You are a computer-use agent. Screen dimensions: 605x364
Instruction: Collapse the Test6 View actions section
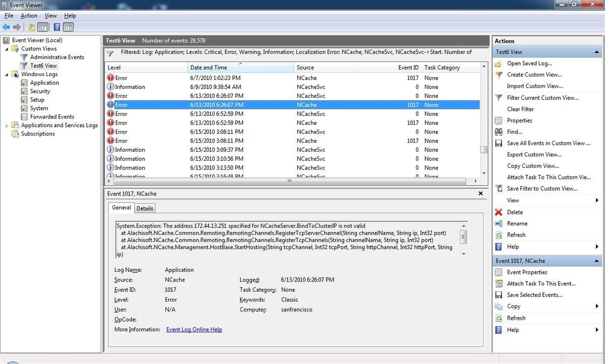(597, 52)
